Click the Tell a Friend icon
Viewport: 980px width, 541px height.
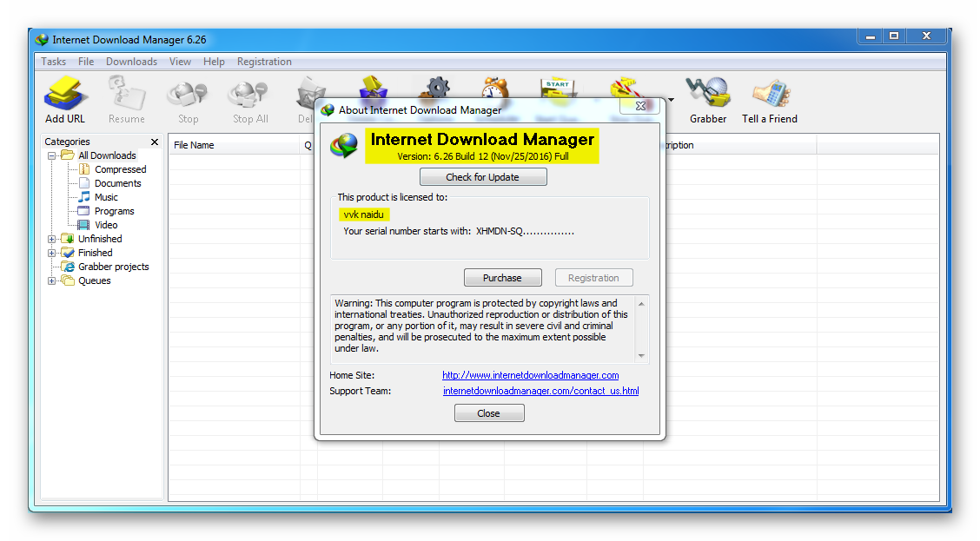(770, 100)
